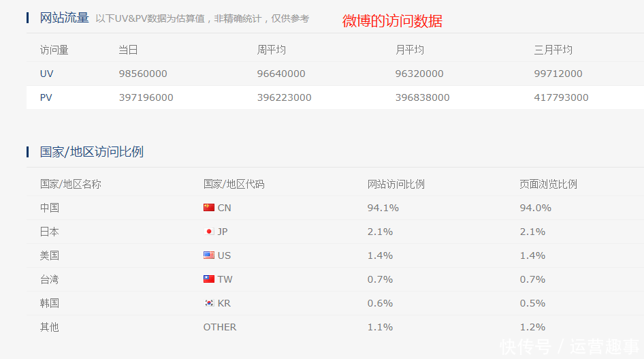
Task: Click UV daily value 98560000
Action: [143, 74]
